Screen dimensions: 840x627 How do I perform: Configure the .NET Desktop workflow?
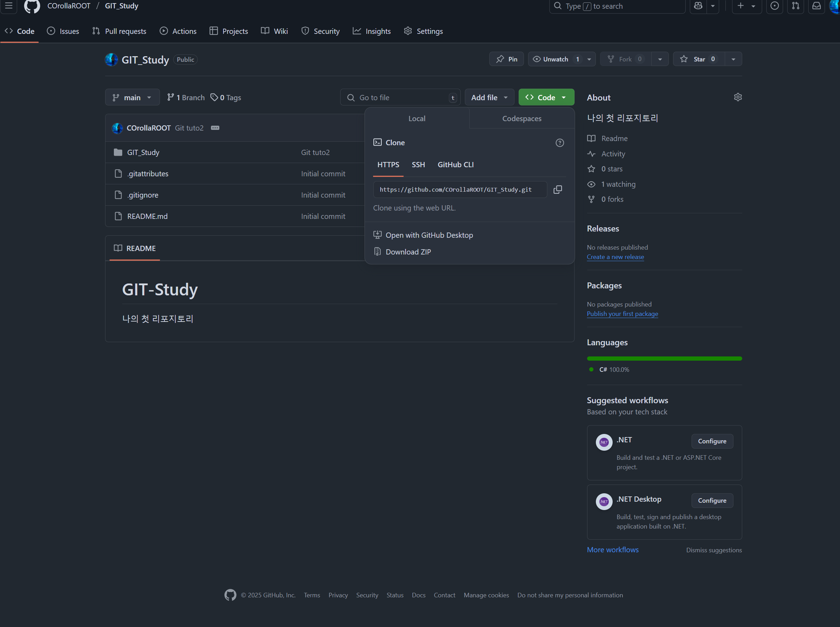[x=712, y=500]
